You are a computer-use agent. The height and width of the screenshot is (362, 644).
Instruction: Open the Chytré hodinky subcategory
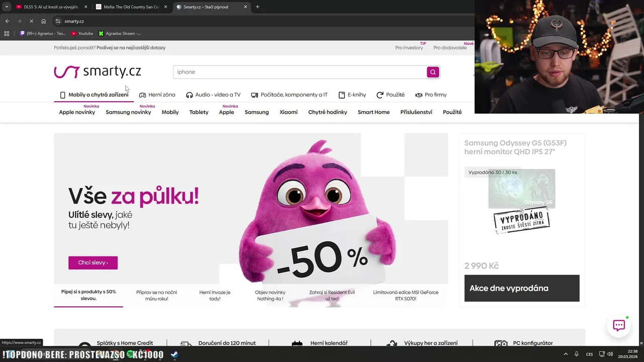(x=328, y=112)
